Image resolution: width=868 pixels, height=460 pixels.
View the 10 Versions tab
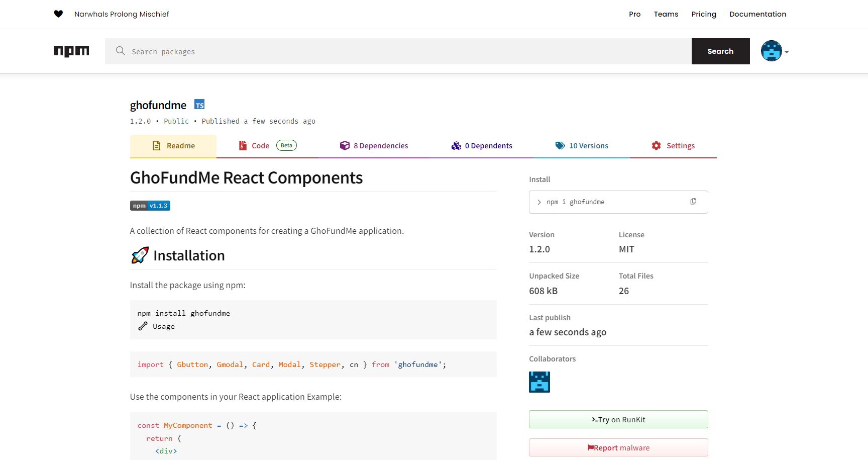[582, 146]
